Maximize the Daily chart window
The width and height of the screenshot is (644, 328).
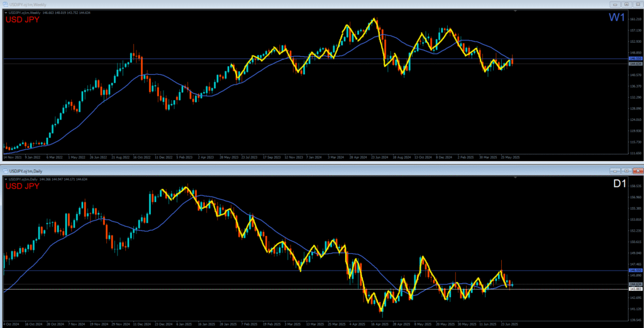(626, 171)
